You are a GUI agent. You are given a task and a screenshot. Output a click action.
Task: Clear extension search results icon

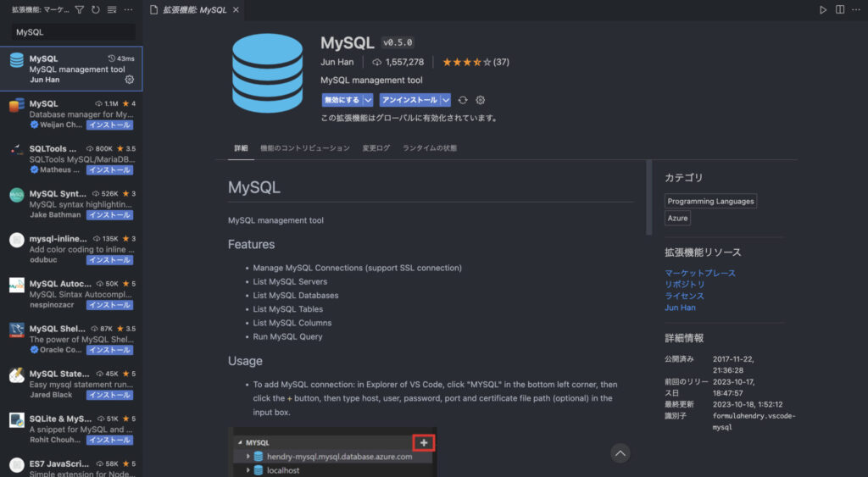pos(112,9)
